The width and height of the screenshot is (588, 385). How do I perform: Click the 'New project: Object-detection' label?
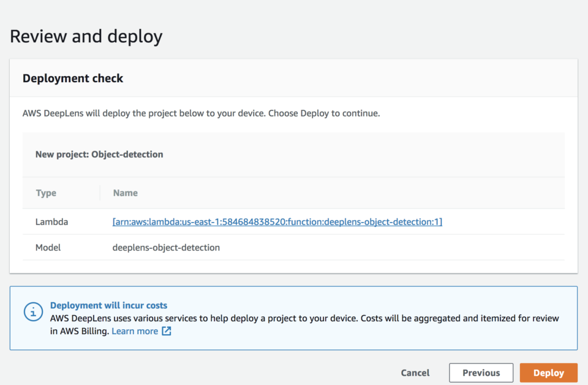point(99,154)
